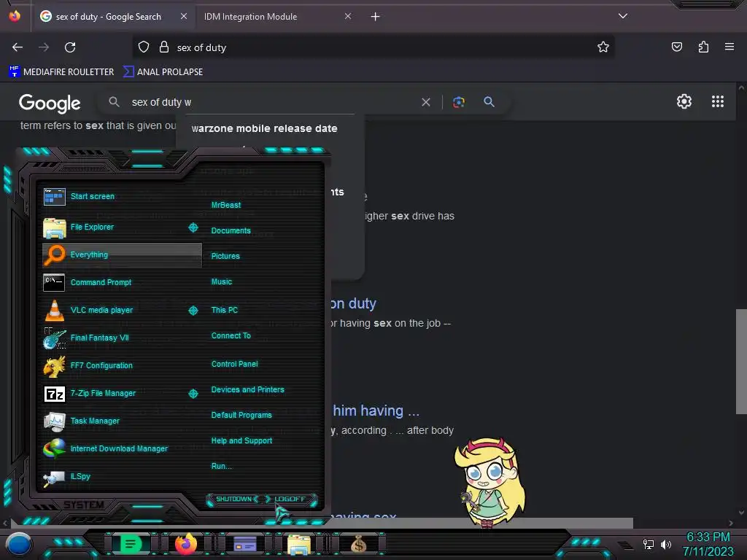Expand 7-Zip File Manager jump list arrow
Viewport: 747px width, 560px height.
pos(193,393)
